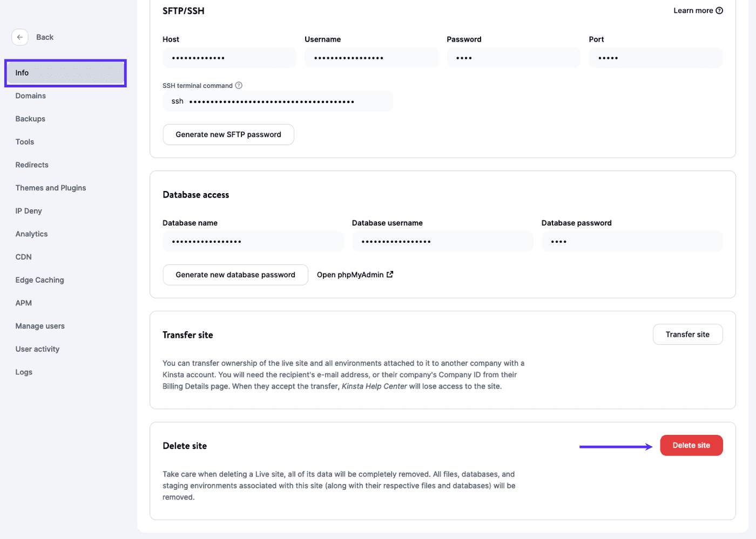Select the Host input field
The image size is (756, 539).
point(229,57)
